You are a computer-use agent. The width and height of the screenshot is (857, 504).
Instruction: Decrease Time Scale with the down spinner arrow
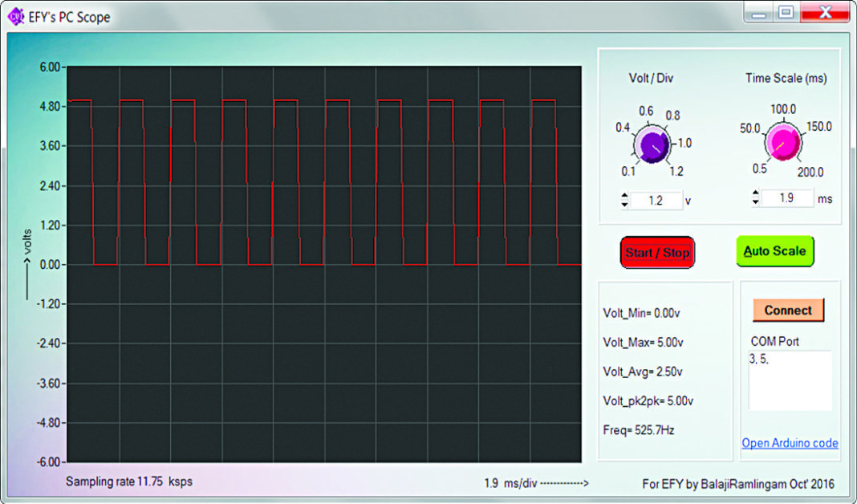755,201
